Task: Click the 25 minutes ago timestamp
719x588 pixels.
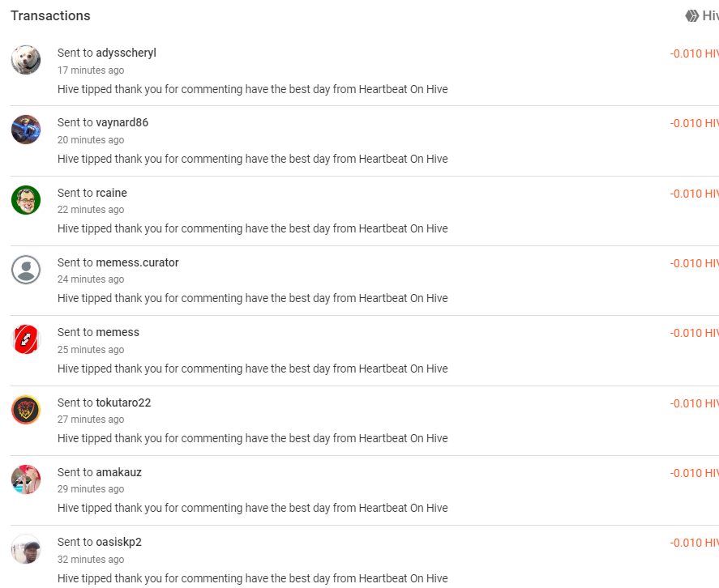Action: (x=91, y=350)
